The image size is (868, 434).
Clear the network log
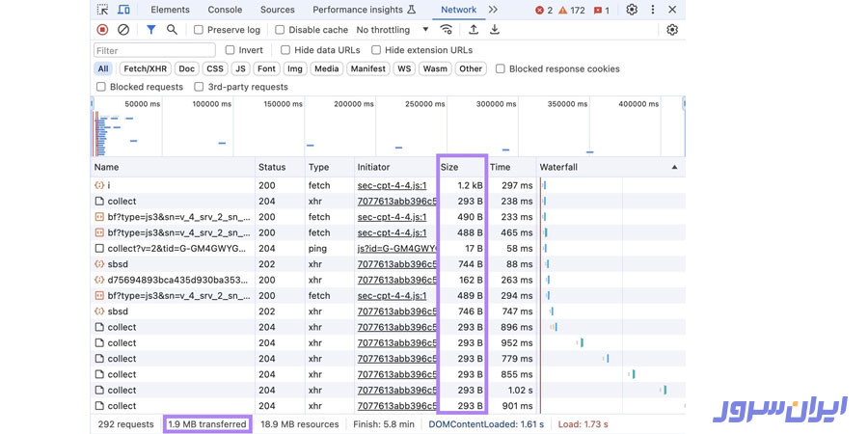(123, 30)
